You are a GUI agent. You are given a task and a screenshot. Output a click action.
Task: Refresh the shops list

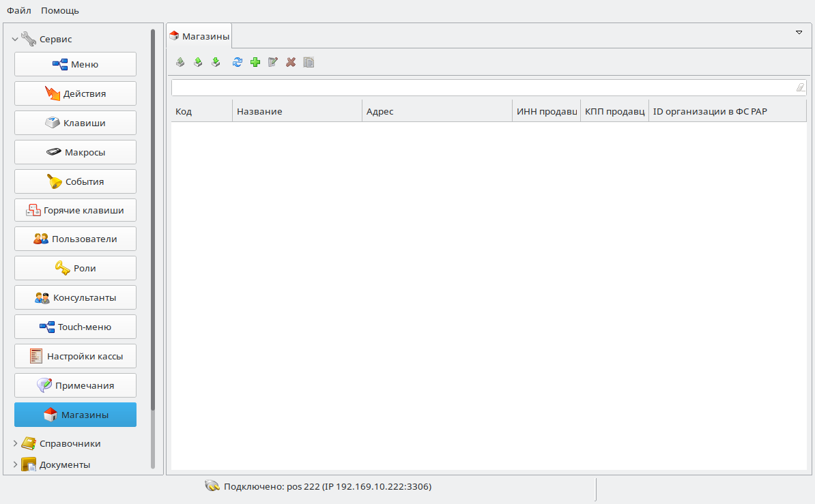[237, 62]
